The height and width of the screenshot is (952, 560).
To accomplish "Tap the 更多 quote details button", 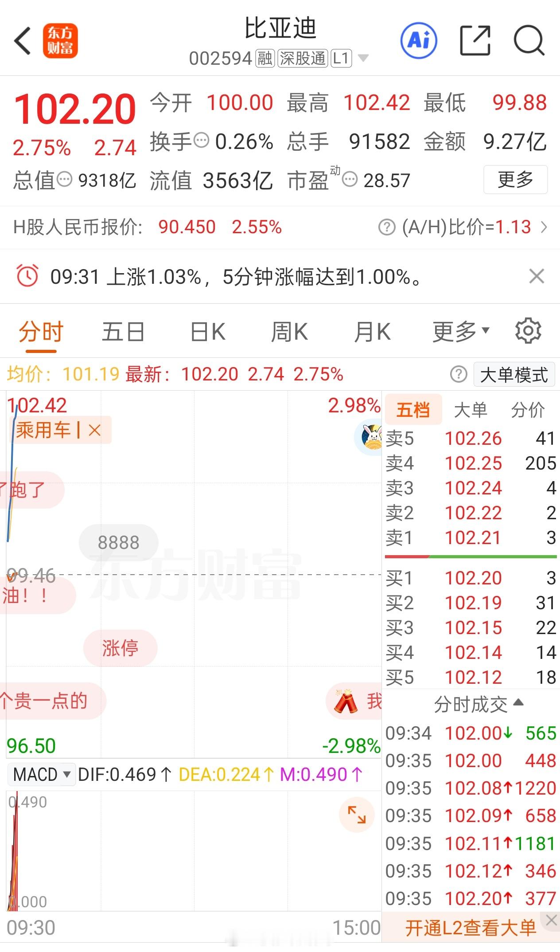I will [515, 180].
